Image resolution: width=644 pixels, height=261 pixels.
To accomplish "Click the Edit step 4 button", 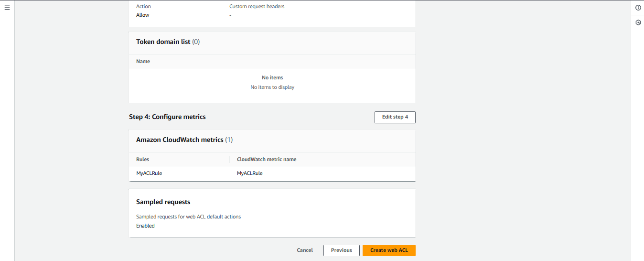I will pos(395,117).
